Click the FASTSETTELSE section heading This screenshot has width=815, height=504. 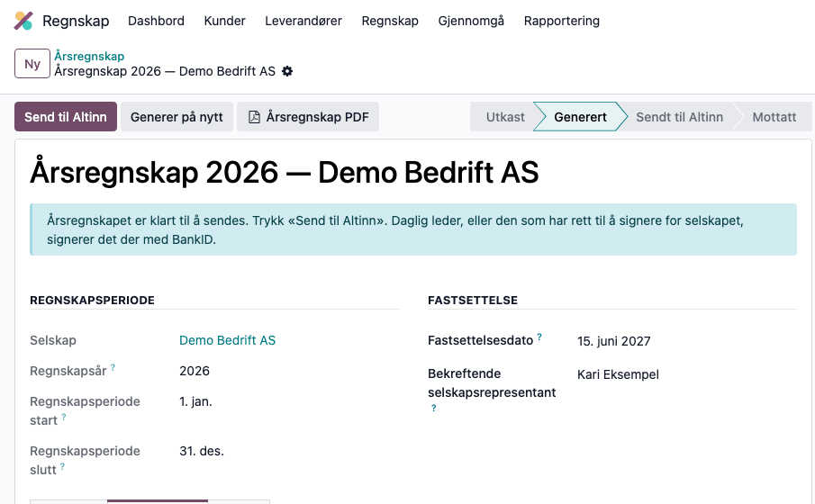(x=473, y=301)
